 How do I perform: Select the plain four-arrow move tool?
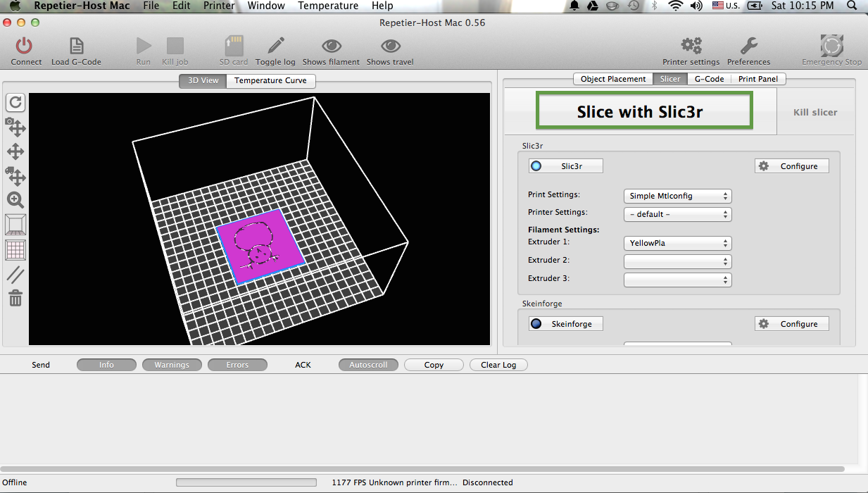(15, 151)
